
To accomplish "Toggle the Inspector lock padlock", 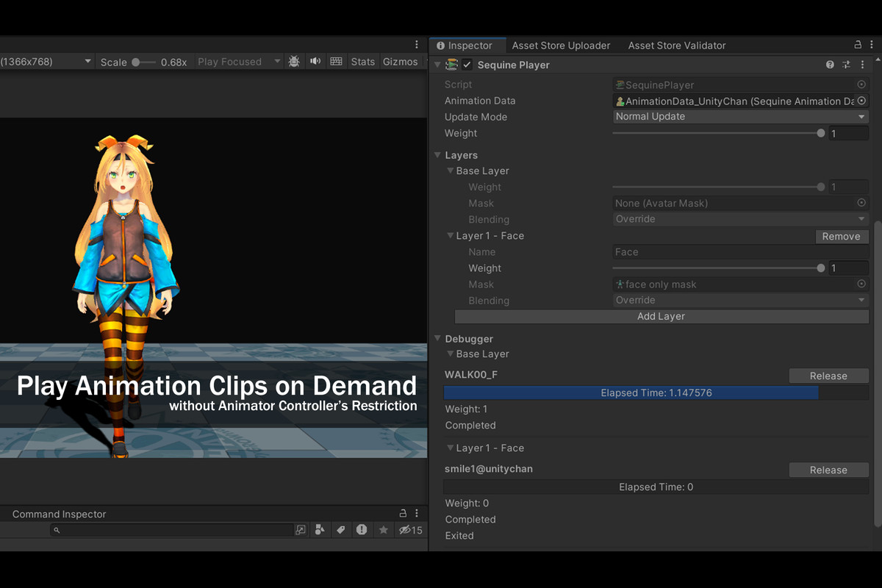I will click(x=858, y=46).
